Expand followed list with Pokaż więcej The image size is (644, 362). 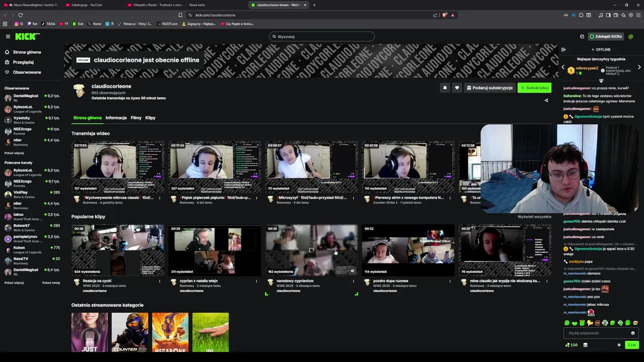tap(14, 153)
